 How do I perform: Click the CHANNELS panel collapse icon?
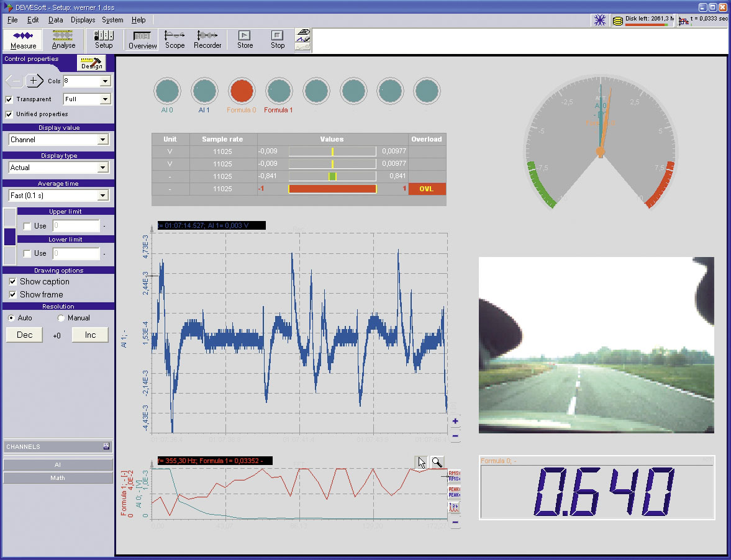106,446
